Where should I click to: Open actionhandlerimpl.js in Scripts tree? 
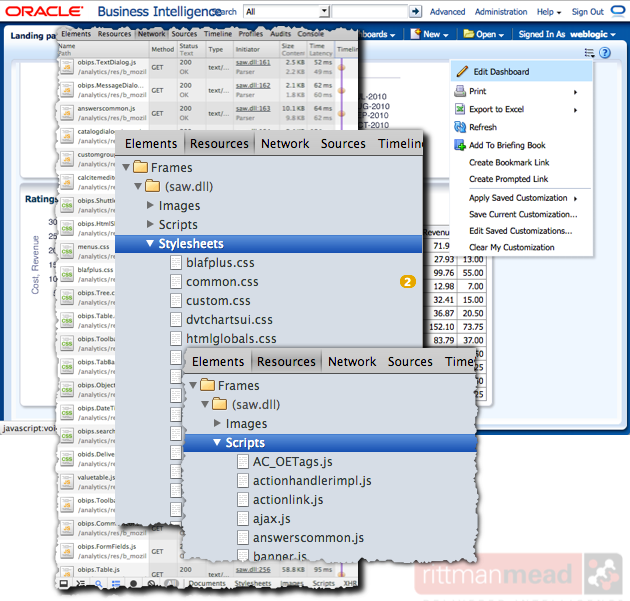[x=312, y=481]
